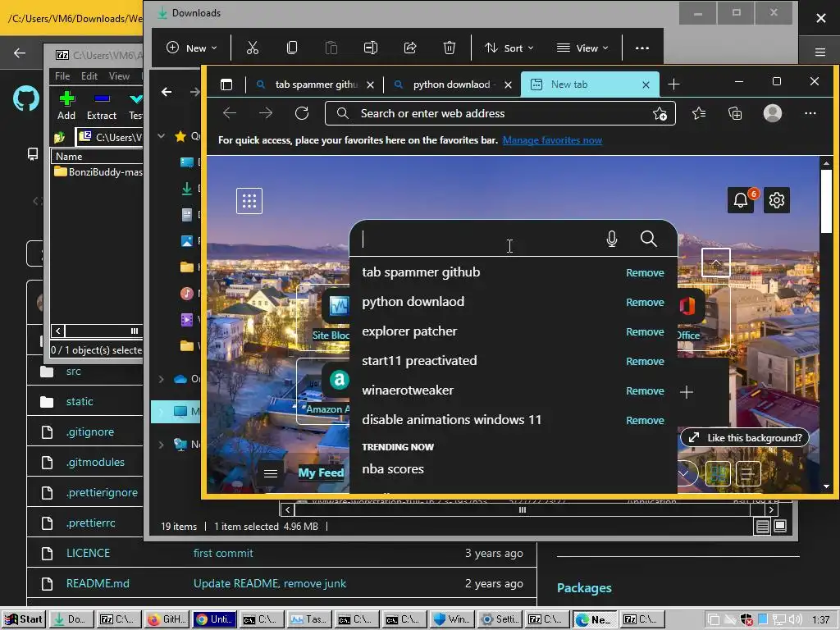Open the Edit menu in 7-Zip

point(89,76)
